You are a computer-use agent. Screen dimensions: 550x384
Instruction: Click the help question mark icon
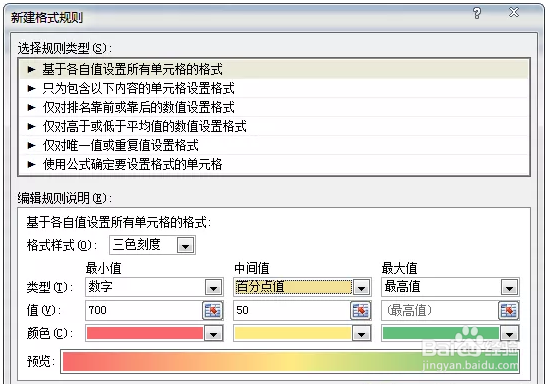(x=477, y=13)
